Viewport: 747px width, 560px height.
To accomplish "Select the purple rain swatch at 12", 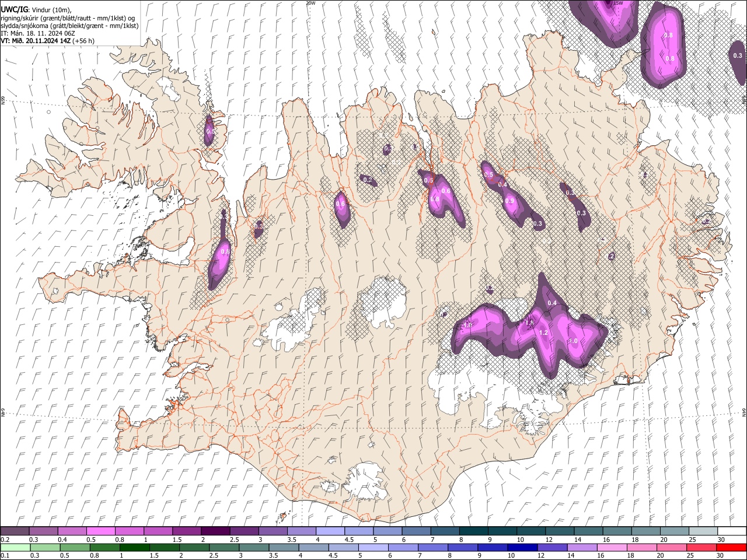I will tap(551, 547).
